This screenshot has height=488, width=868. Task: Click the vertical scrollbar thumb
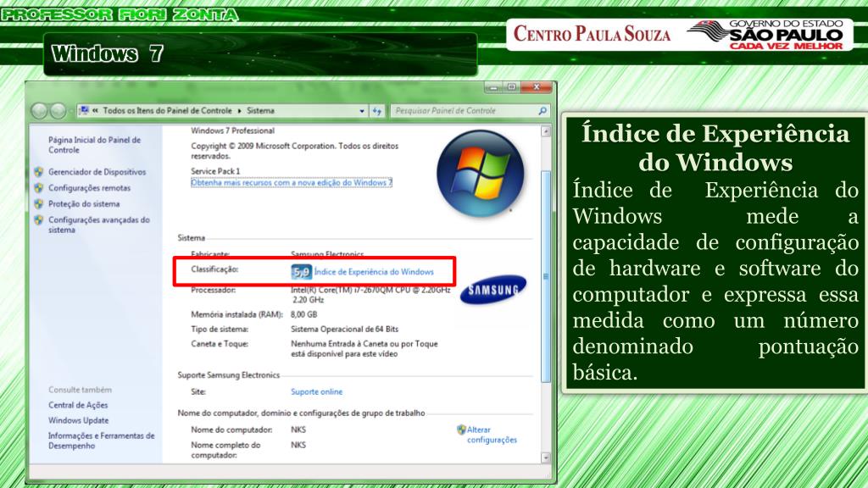[545, 277]
